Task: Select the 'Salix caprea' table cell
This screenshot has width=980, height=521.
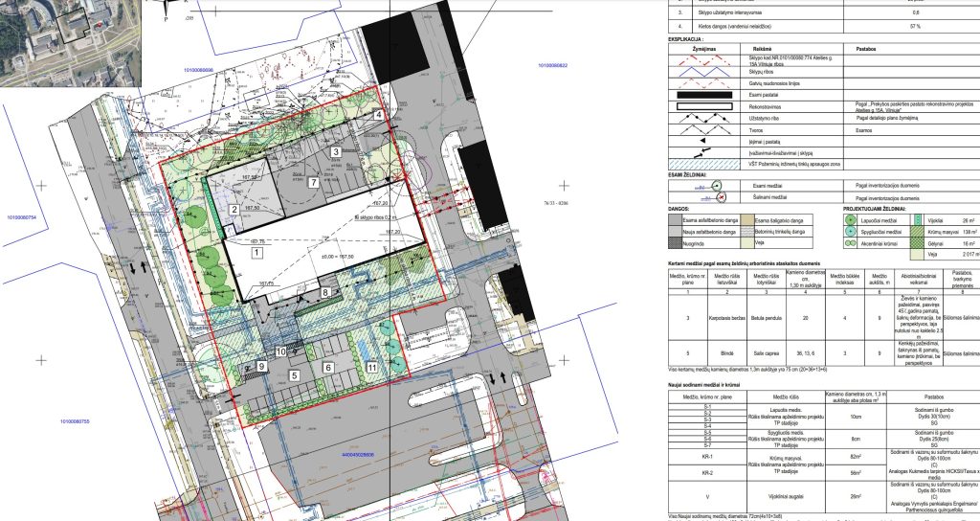Action: coord(766,353)
